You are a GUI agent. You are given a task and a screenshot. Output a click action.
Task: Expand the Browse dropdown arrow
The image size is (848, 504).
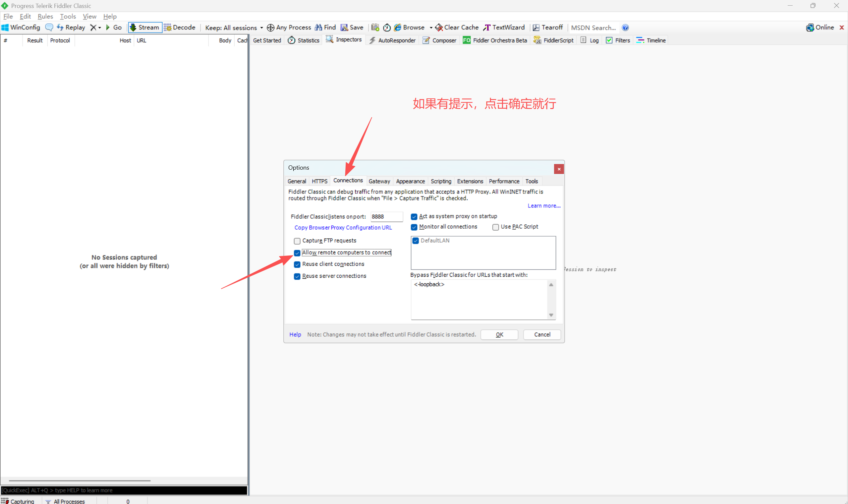point(430,28)
